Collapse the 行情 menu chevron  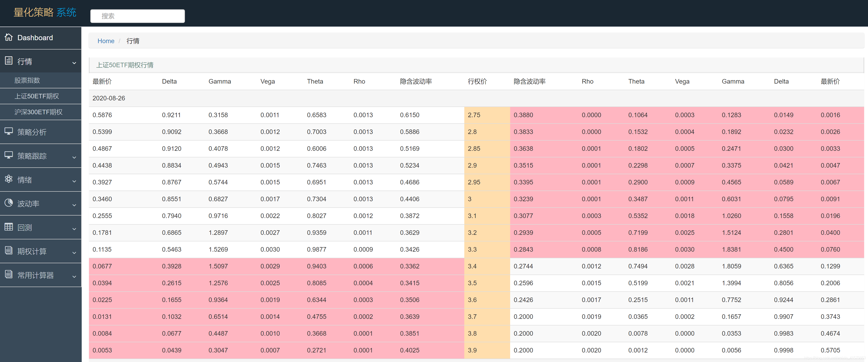pyautogui.click(x=74, y=63)
